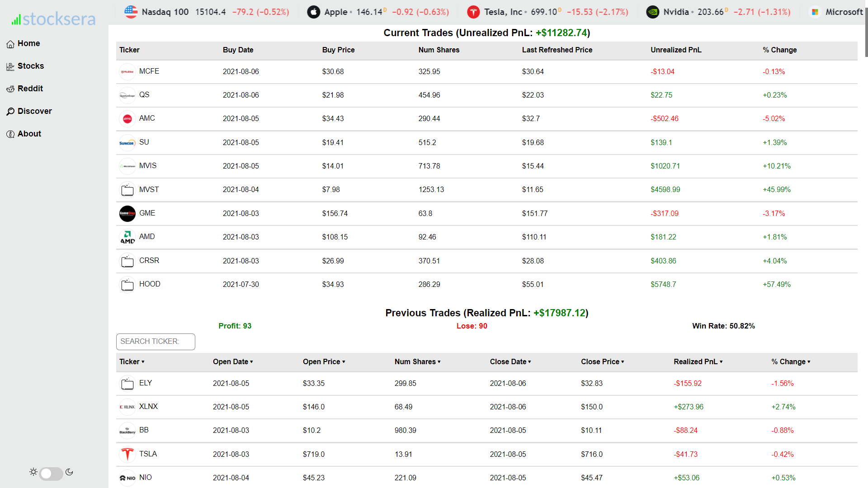Click the Nvidia icon in ticker tape
Screen dimensions: 868x488
(652, 12)
